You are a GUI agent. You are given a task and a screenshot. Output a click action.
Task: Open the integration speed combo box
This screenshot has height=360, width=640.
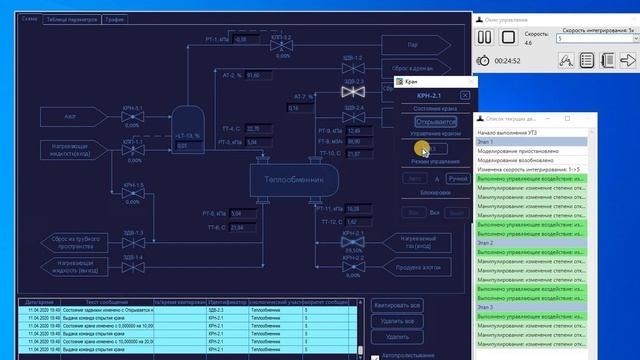click(x=598, y=38)
